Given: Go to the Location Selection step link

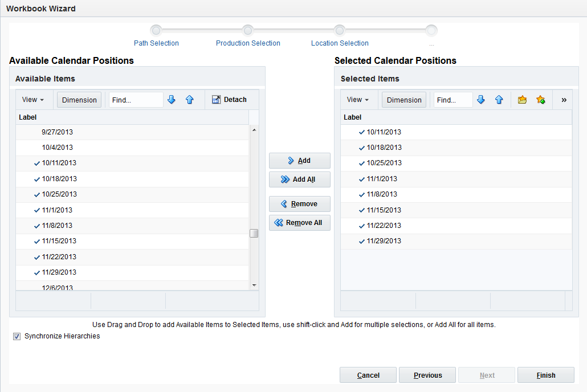Looking at the screenshot, I should 340,43.
